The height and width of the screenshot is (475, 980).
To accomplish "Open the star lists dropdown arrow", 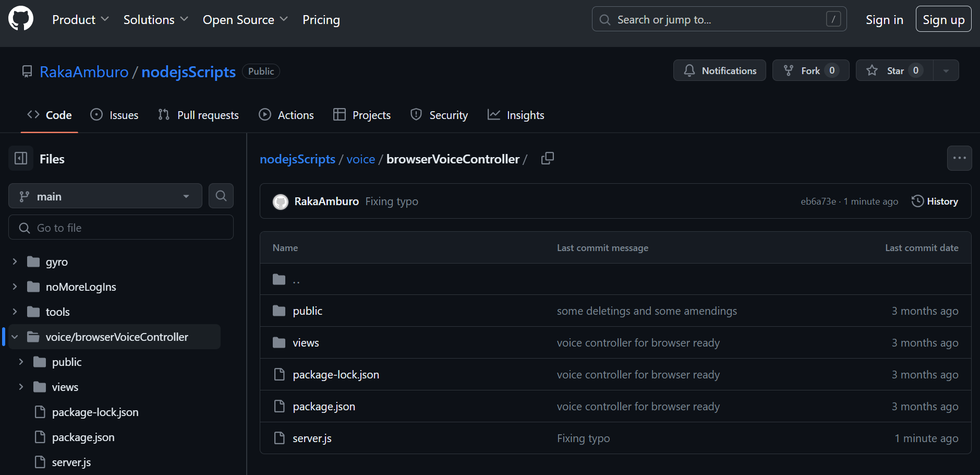I will point(946,70).
